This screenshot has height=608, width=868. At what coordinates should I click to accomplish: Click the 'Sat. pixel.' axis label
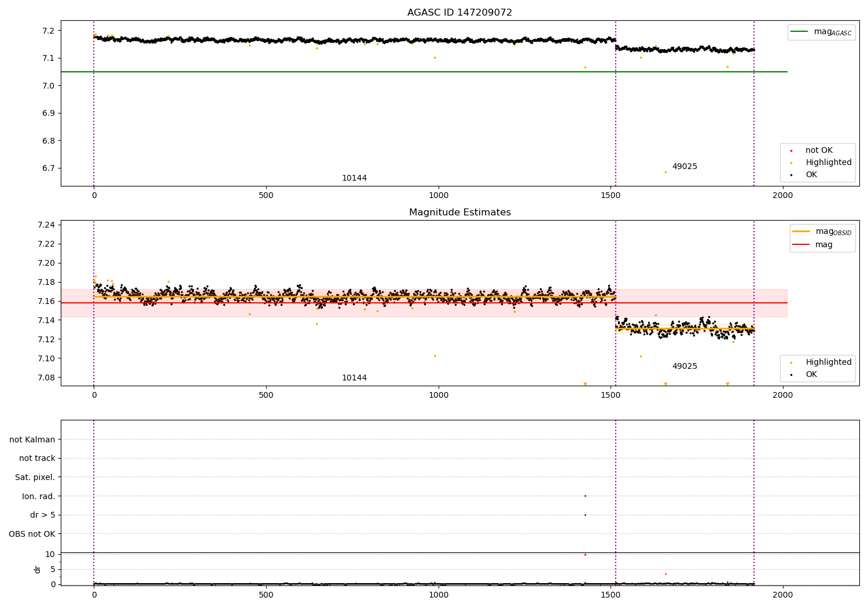pyautogui.click(x=35, y=478)
